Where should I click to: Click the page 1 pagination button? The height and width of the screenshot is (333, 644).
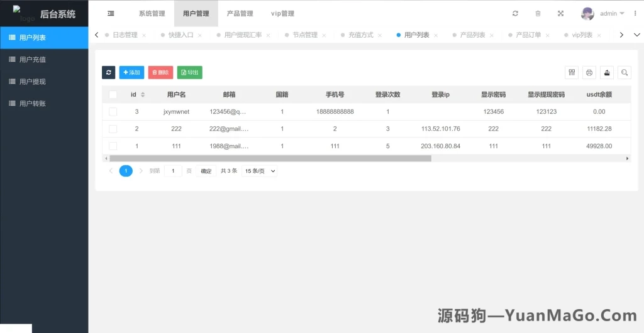point(126,171)
